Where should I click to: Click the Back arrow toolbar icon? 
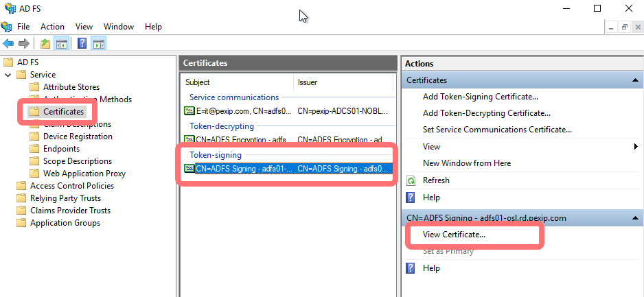(x=8, y=44)
